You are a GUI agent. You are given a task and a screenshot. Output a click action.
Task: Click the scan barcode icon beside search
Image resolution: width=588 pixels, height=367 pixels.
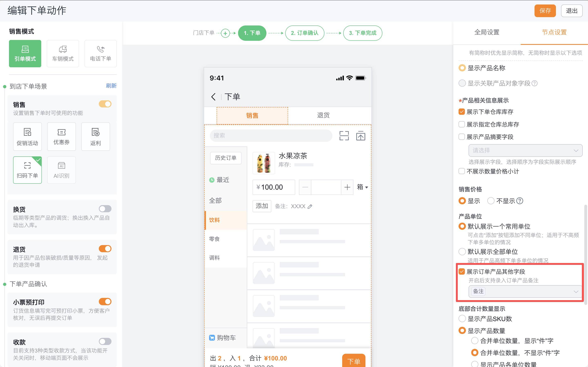tap(344, 136)
